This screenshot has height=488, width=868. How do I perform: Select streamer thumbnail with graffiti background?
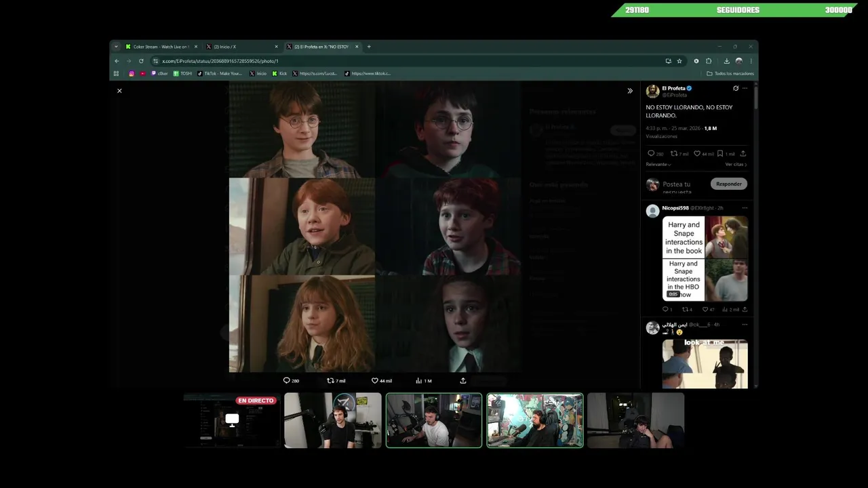coord(535,420)
